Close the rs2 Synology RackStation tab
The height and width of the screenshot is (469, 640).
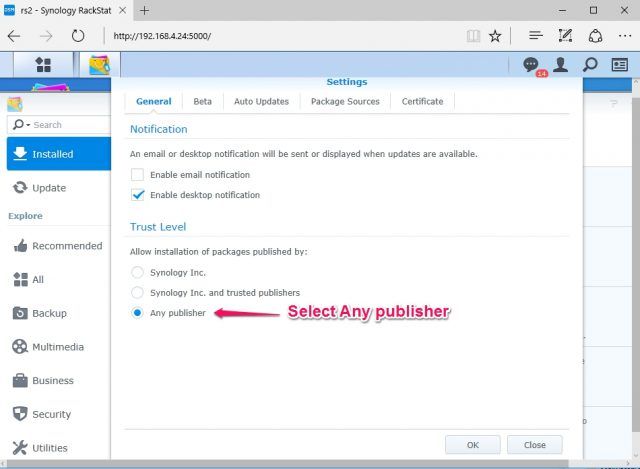[x=122, y=11]
